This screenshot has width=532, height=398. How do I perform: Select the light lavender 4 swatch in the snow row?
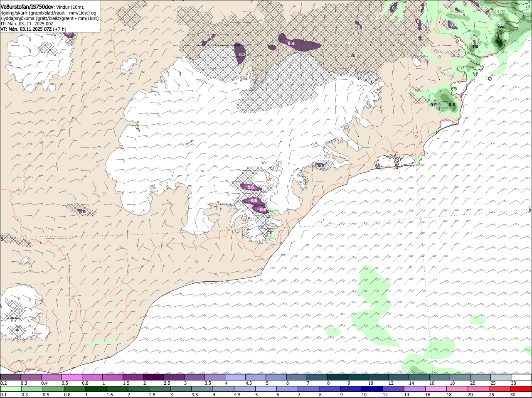point(235,377)
